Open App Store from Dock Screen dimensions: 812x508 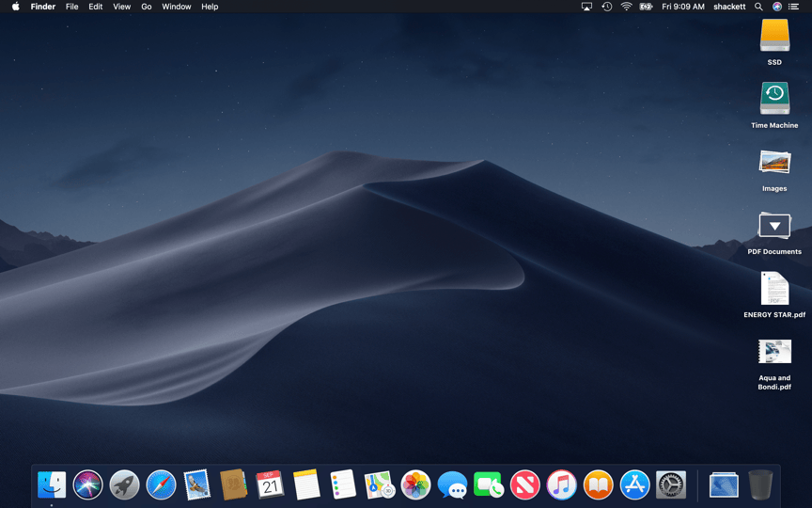pyautogui.click(x=634, y=485)
